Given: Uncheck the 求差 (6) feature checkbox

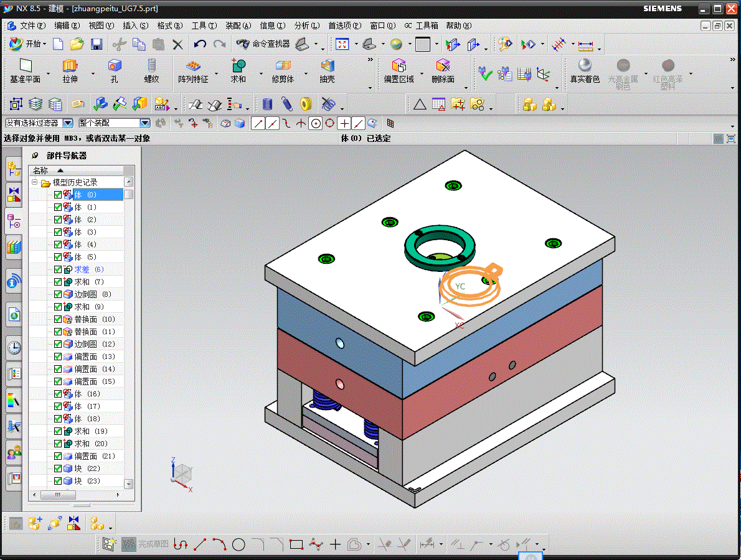Looking at the screenshot, I should [x=58, y=269].
